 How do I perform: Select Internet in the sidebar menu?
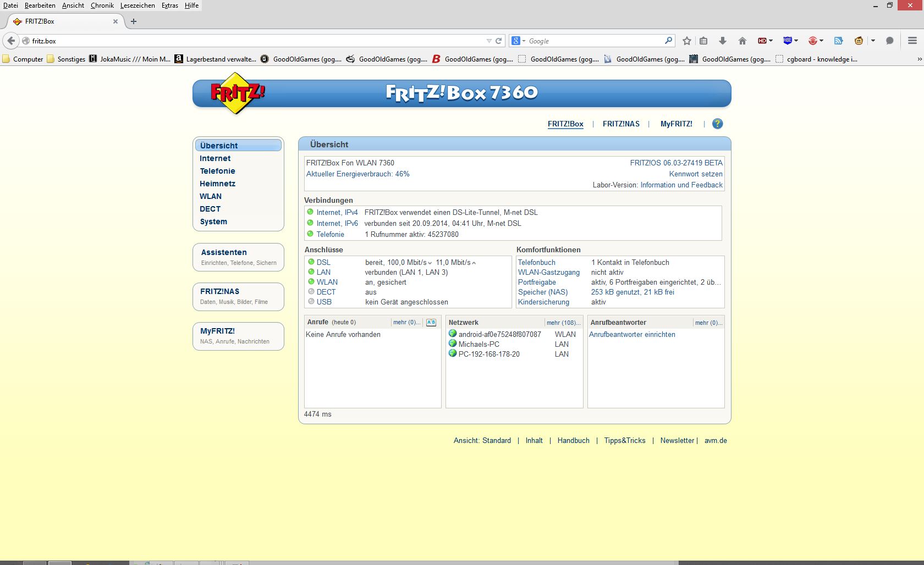215,158
